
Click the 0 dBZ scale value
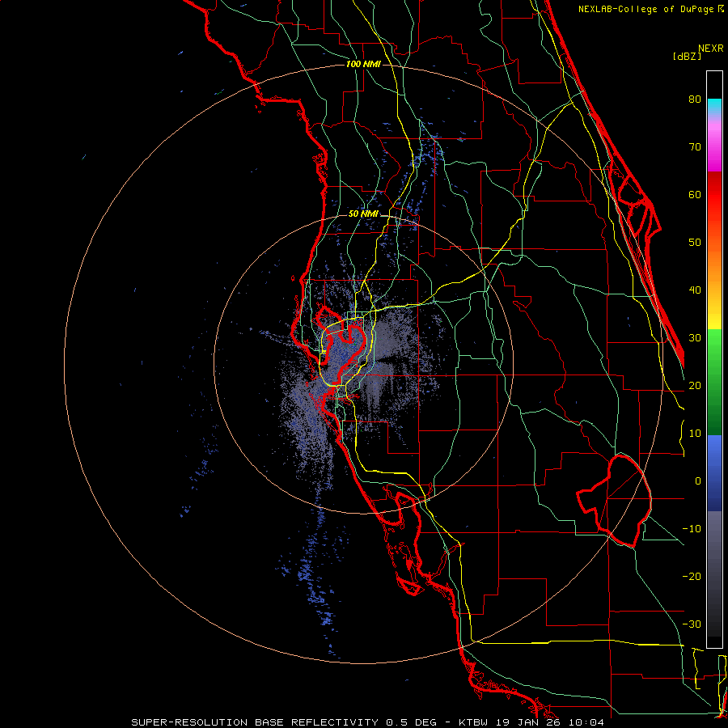click(x=698, y=481)
